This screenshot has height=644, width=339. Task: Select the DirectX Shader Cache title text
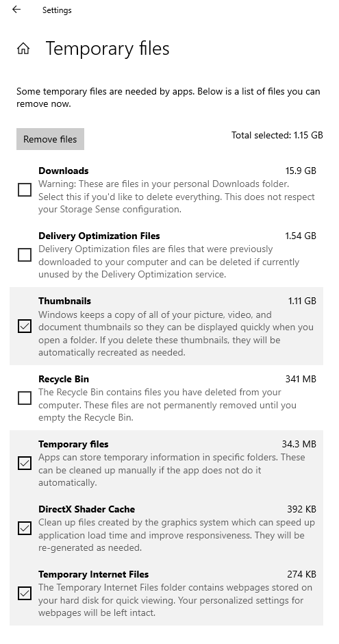86,509
